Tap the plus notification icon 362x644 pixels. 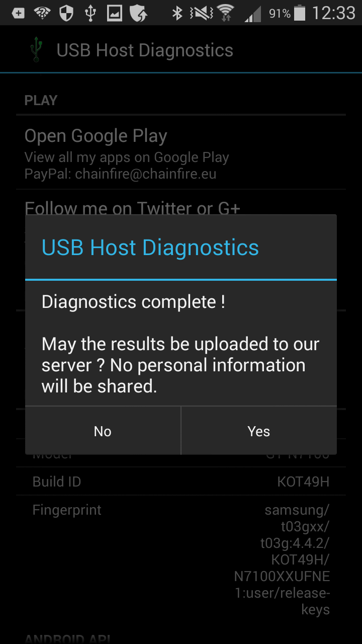(x=18, y=13)
